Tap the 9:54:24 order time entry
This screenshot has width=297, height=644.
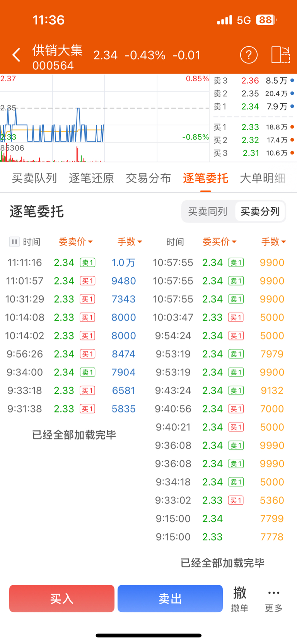click(173, 336)
